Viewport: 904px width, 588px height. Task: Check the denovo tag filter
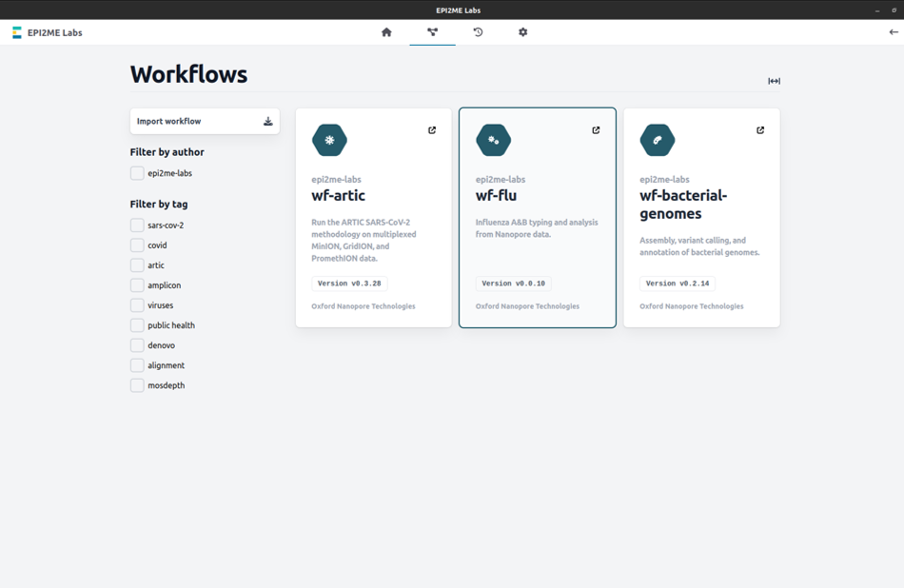click(x=137, y=345)
